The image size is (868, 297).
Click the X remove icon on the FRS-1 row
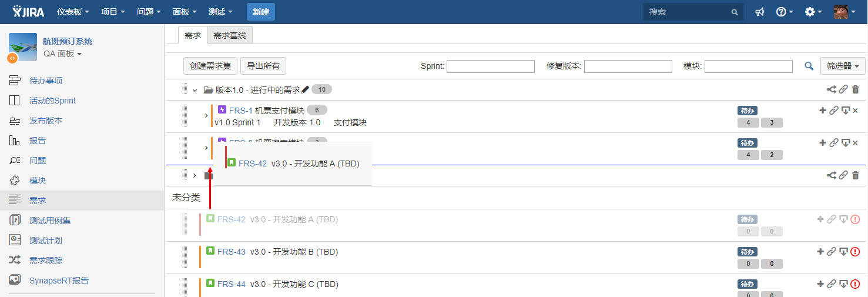coord(855,111)
